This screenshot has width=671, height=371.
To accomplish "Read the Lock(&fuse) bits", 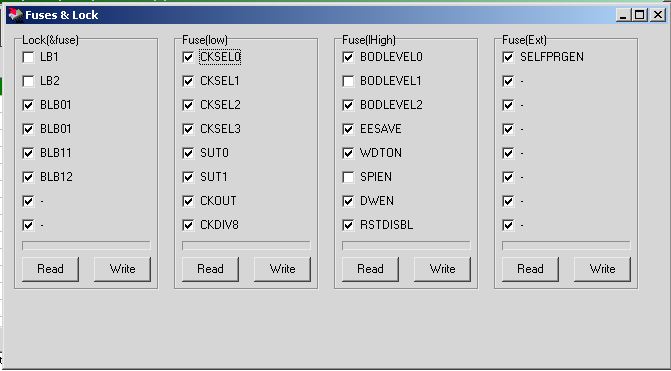I will (x=50, y=269).
